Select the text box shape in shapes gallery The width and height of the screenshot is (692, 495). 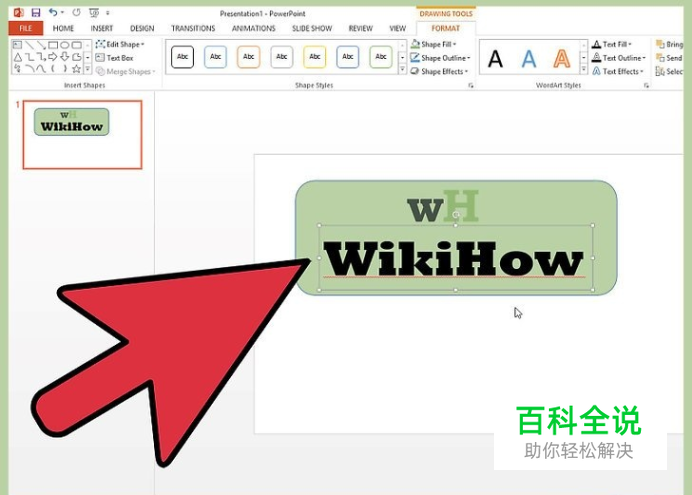(17, 45)
